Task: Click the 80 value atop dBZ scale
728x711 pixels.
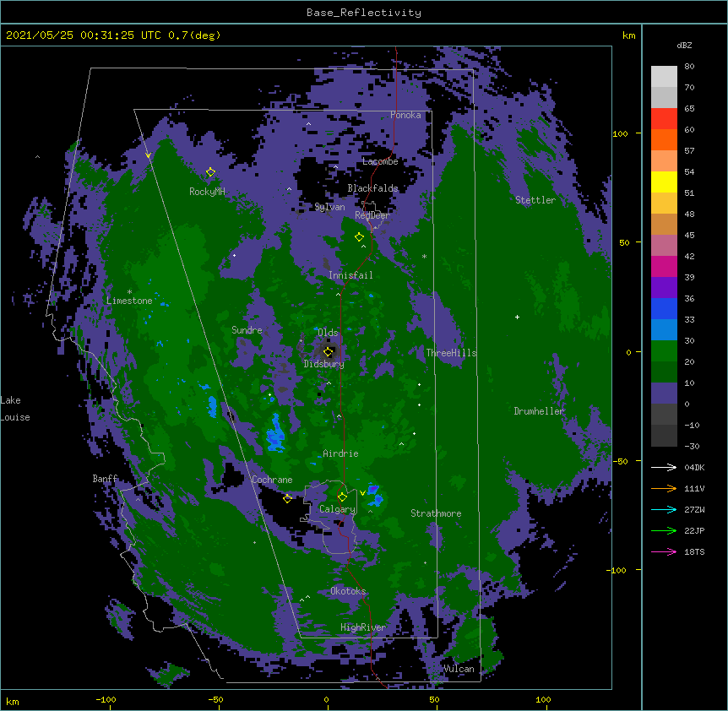Action: 689,67
